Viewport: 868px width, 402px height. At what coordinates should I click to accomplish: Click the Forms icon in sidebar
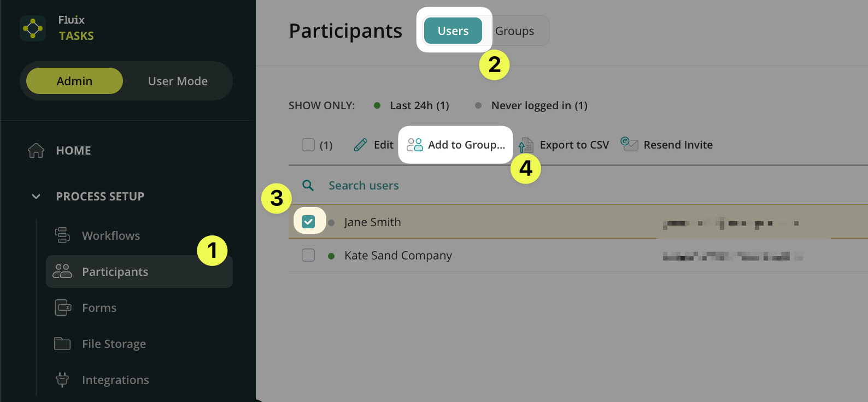tap(63, 308)
